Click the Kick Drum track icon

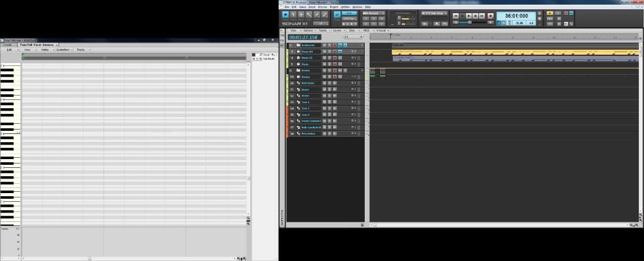pyautogui.click(x=298, y=83)
